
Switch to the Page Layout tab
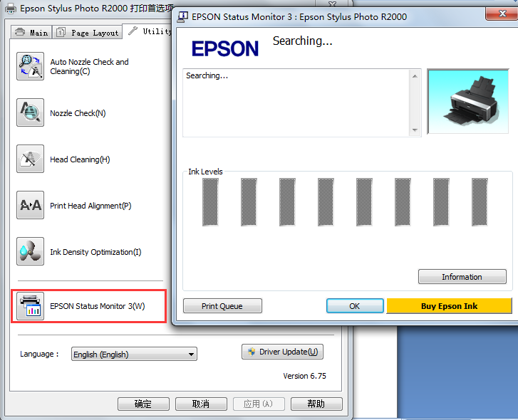pos(87,32)
